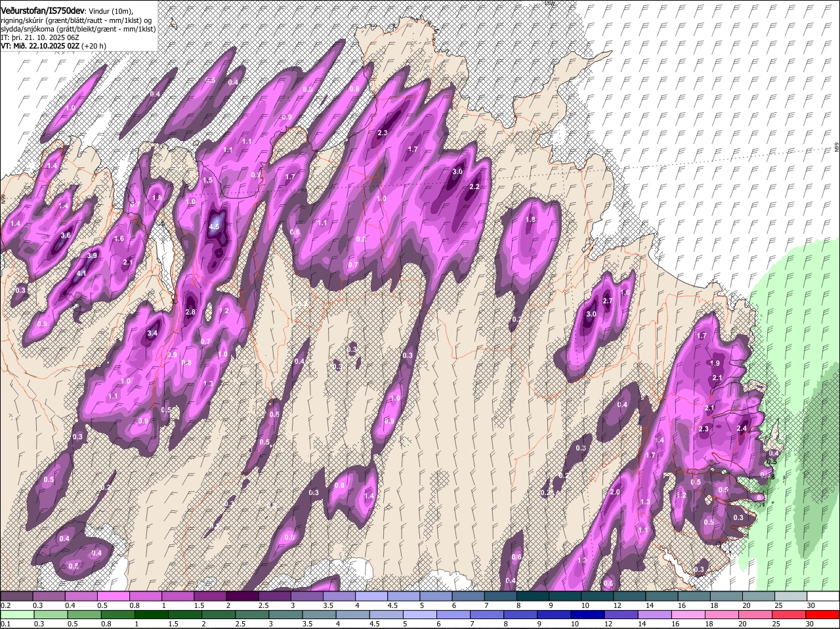Image resolution: width=840 pixels, height=629 pixels.
Task: Click the 1.9 precipitation value on the map
Action: (x=715, y=363)
